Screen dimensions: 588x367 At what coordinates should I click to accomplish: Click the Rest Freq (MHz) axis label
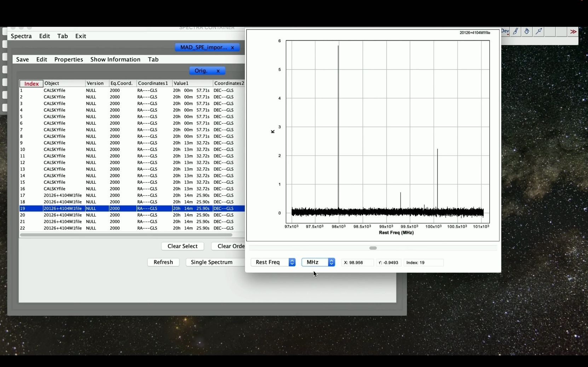point(396,233)
